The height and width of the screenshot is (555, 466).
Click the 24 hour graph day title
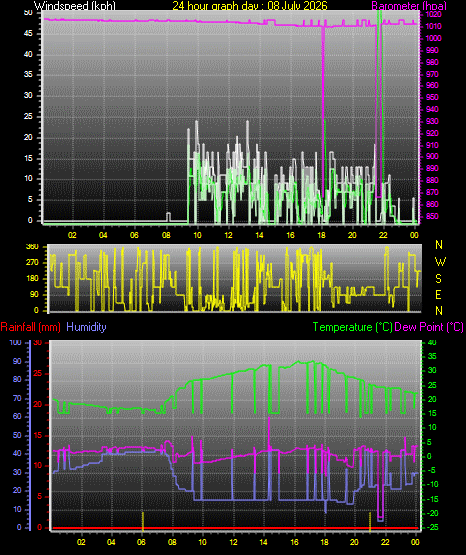pyautogui.click(x=250, y=6)
